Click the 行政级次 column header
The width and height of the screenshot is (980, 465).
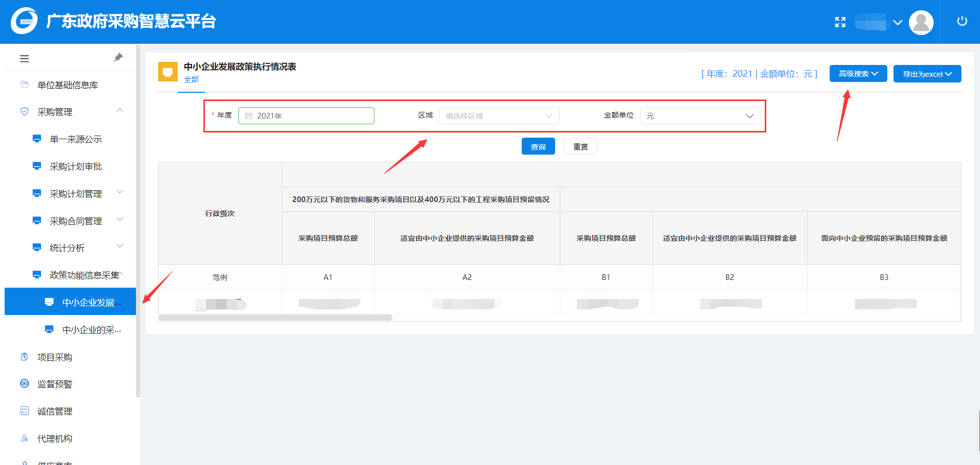(x=220, y=213)
